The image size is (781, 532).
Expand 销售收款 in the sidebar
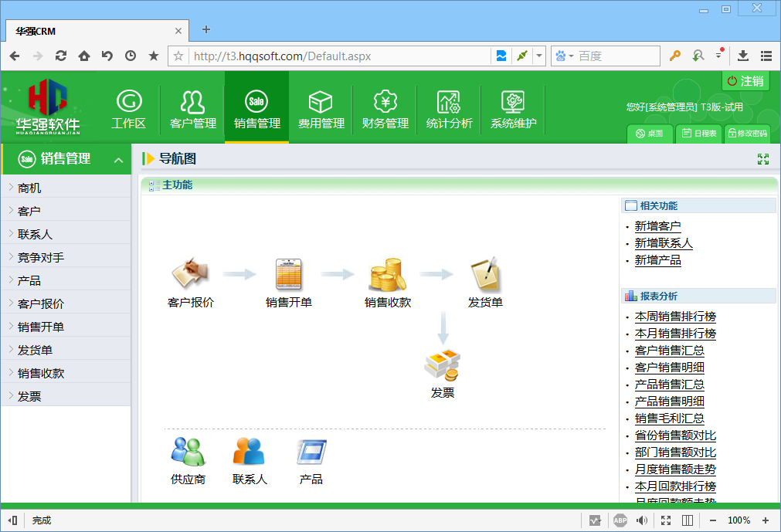click(66, 373)
